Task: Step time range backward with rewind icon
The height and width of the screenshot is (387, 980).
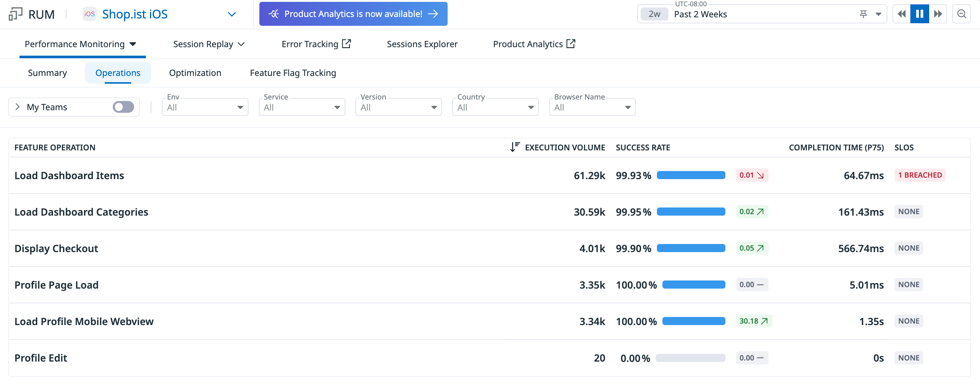Action: [901, 14]
